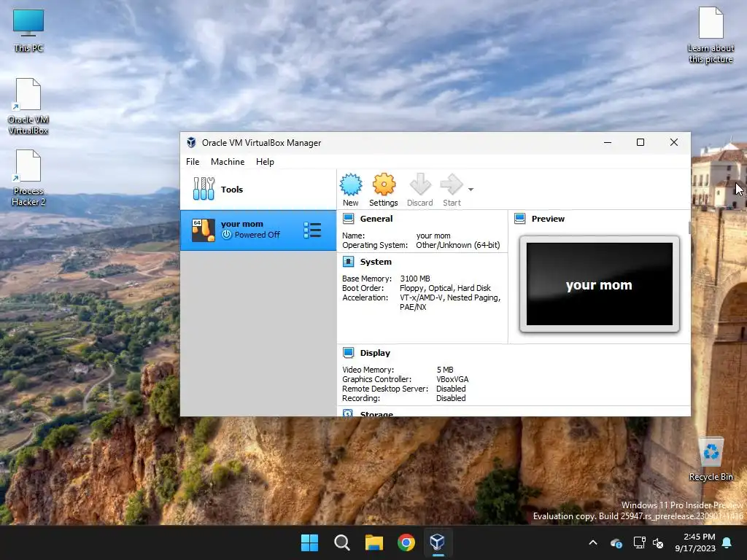Click the network tray icon
The image size is (747, 560).
click(x=639, y=542)
